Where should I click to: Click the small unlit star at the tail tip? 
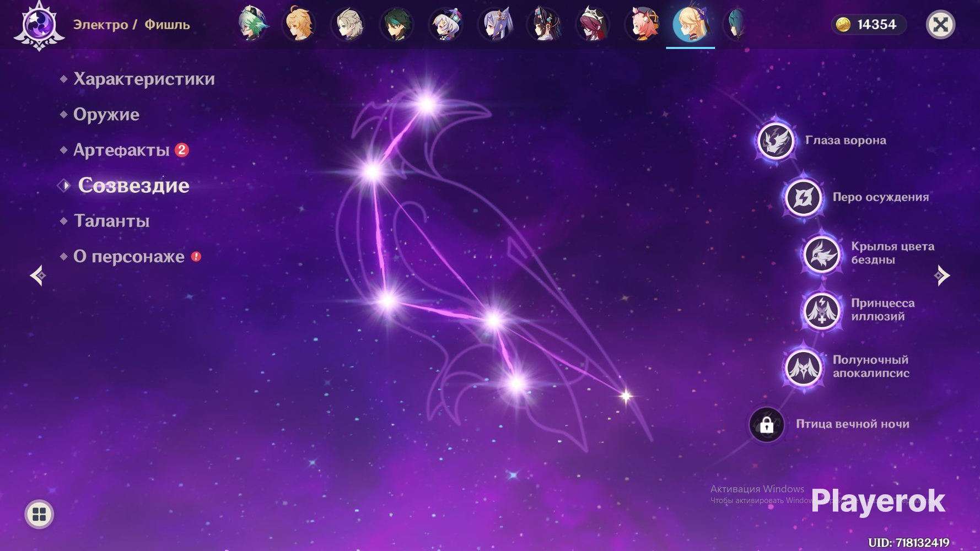[x=626, y=396]
